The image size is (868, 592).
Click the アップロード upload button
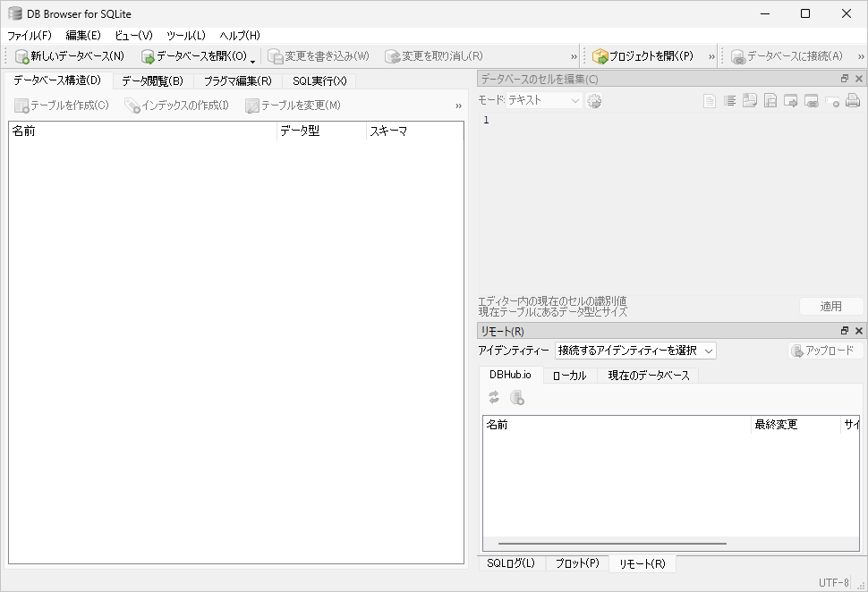click(x=826, y=351)
